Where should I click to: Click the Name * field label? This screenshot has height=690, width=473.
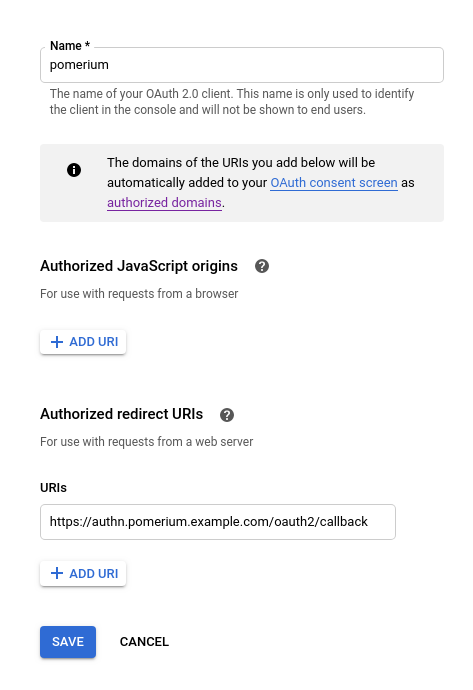point(70,46)
